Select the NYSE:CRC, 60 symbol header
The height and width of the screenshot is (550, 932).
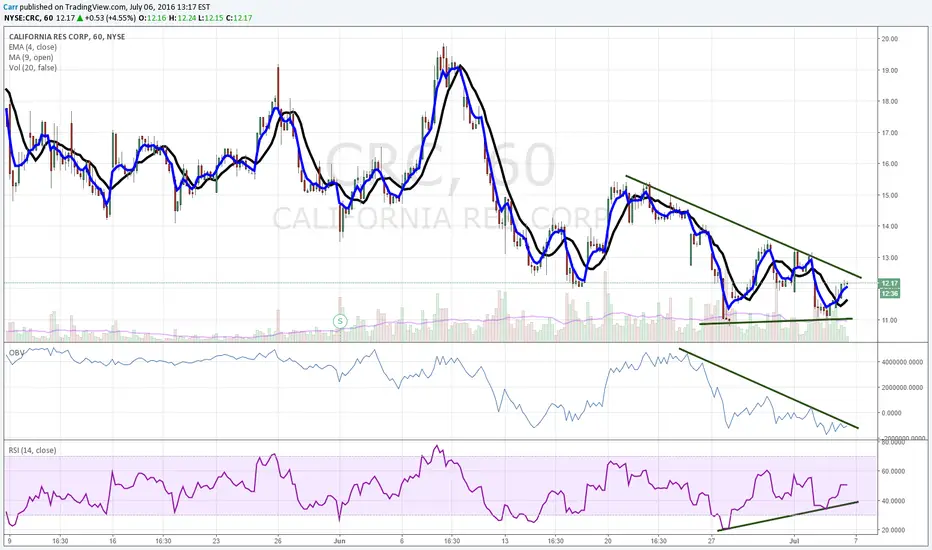coord(28,18)
